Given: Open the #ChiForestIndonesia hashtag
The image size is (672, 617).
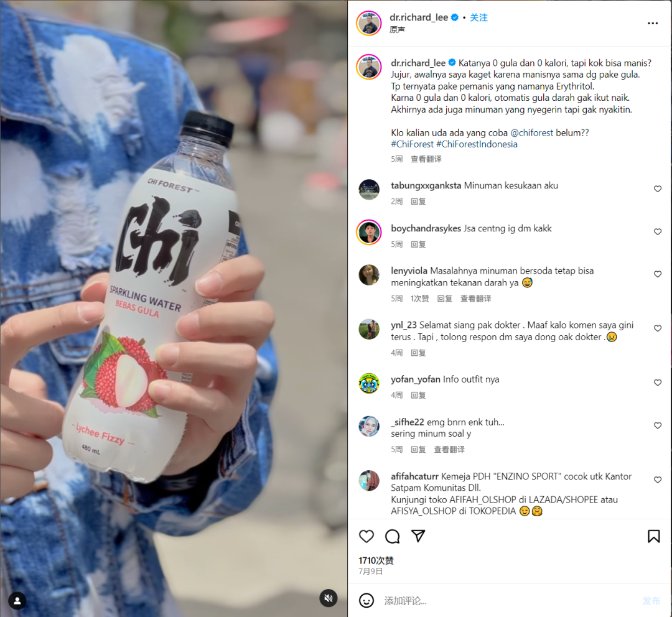Looking at the screenshot, I should pos(477,144).
